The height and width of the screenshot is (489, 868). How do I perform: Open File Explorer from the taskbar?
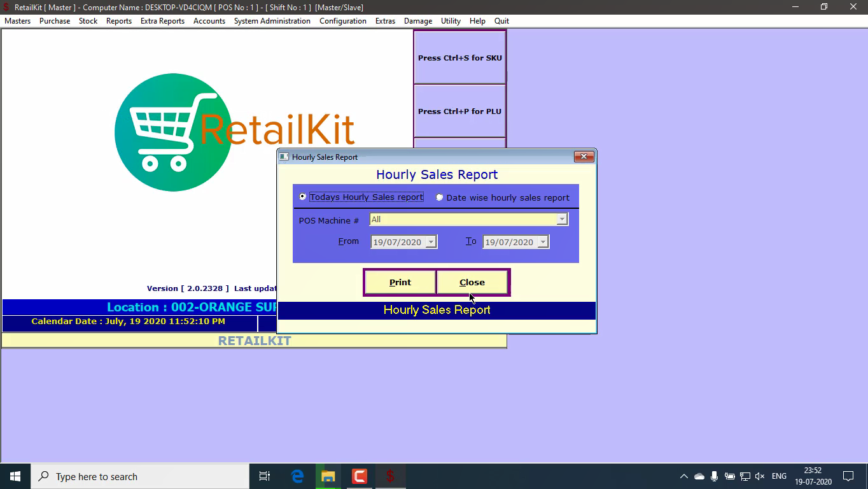point(328,476)
